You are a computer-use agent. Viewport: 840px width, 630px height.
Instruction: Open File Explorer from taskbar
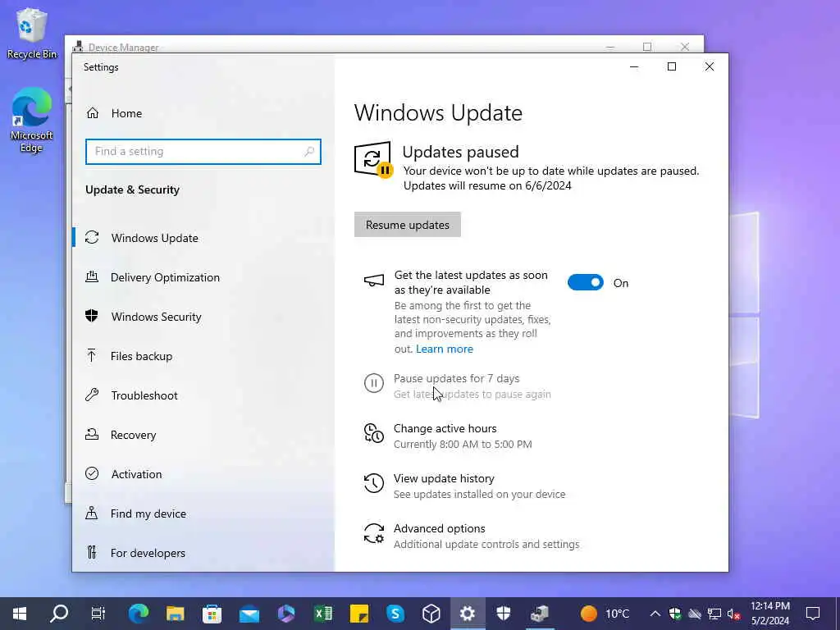[x=176, y=614]
